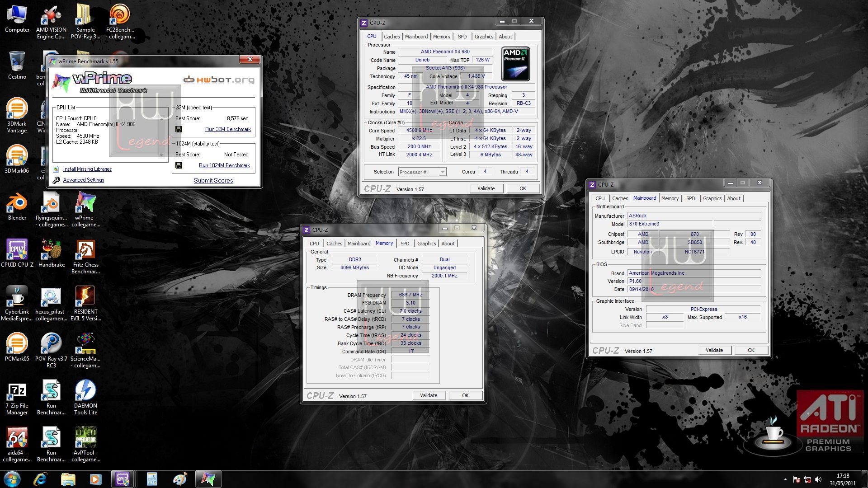
Task: Open the Cestino recycle bin icon
Action: click(17, 66)
